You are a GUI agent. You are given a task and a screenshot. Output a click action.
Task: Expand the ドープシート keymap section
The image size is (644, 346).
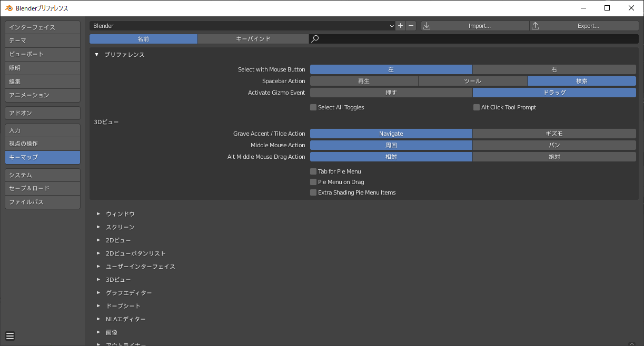tap(98, 306)
